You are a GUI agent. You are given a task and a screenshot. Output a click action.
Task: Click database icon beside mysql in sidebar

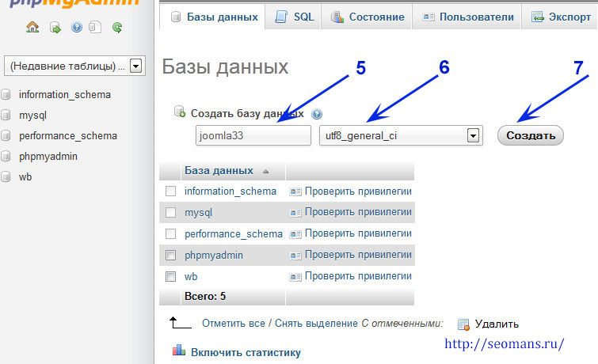point(6,115)
